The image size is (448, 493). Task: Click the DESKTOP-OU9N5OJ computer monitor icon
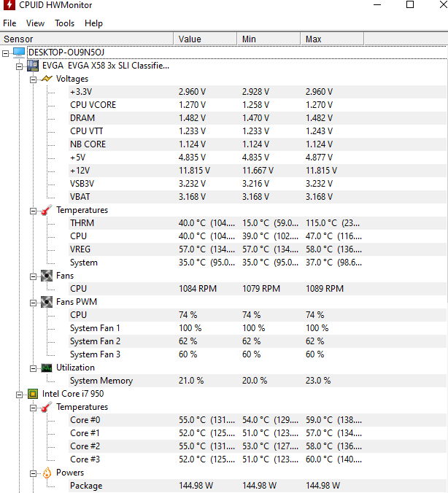[19, 53]
